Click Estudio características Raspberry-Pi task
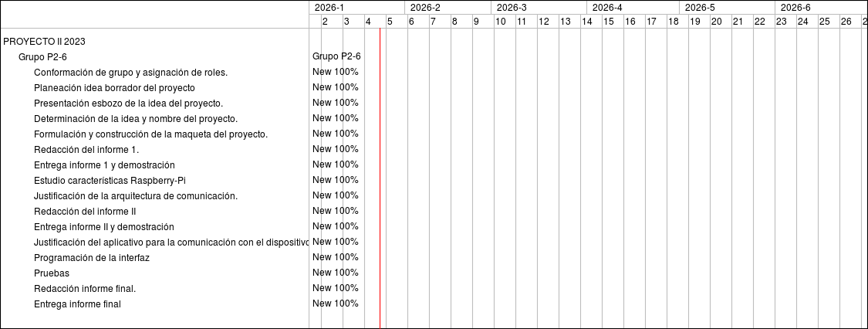This screenshot has height=329, width=868. click(x=110, y=180)
